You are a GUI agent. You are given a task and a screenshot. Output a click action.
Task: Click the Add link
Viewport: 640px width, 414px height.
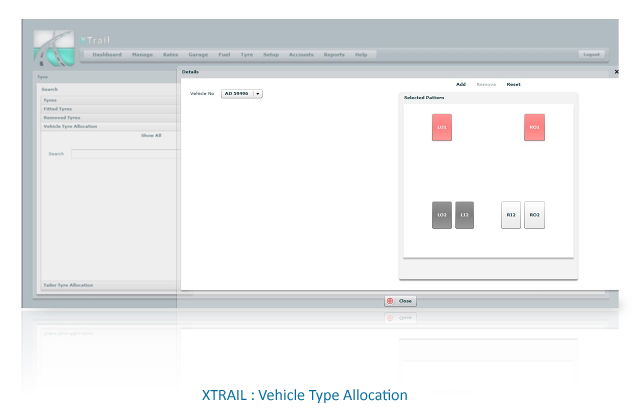point(461,85)
